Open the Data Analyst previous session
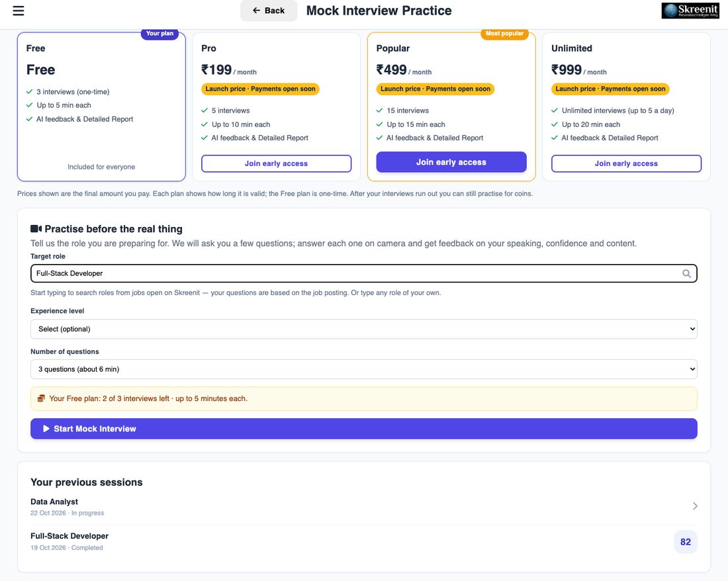 [x=364, y=507]
